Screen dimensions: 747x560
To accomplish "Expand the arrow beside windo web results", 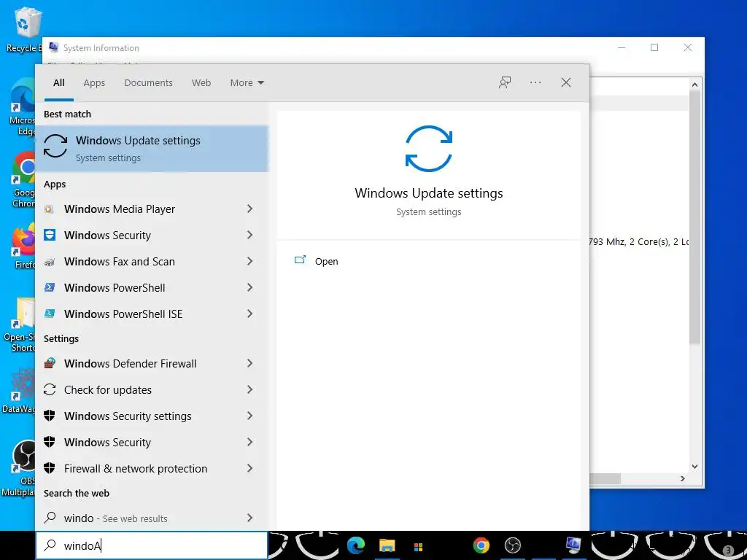I will tap(249, 518).
